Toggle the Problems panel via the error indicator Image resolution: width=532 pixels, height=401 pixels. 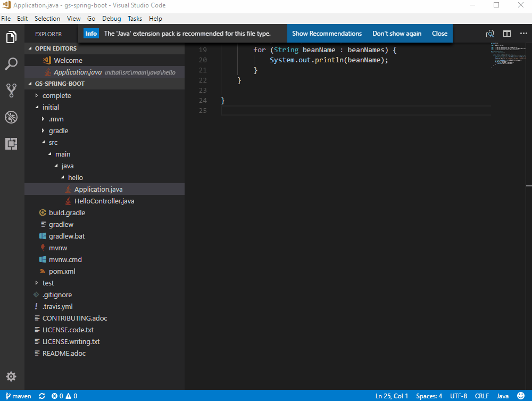point(64,396)
